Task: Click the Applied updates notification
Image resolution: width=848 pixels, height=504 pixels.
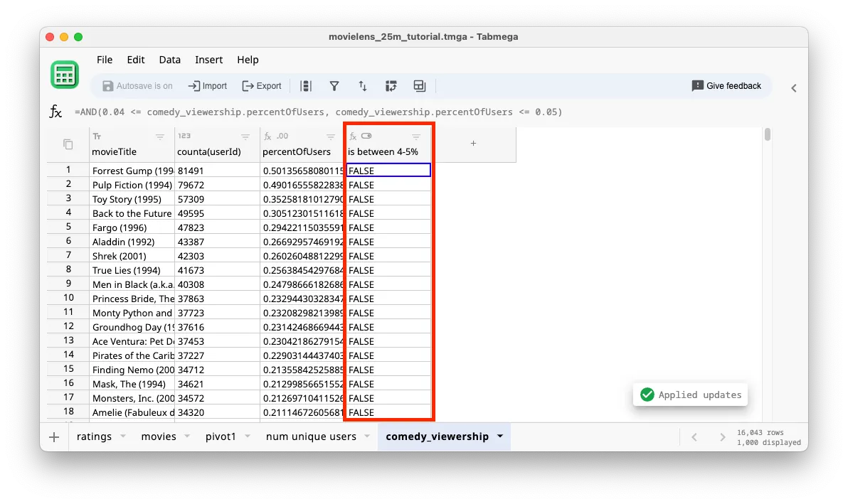Action: pos(690,395)
